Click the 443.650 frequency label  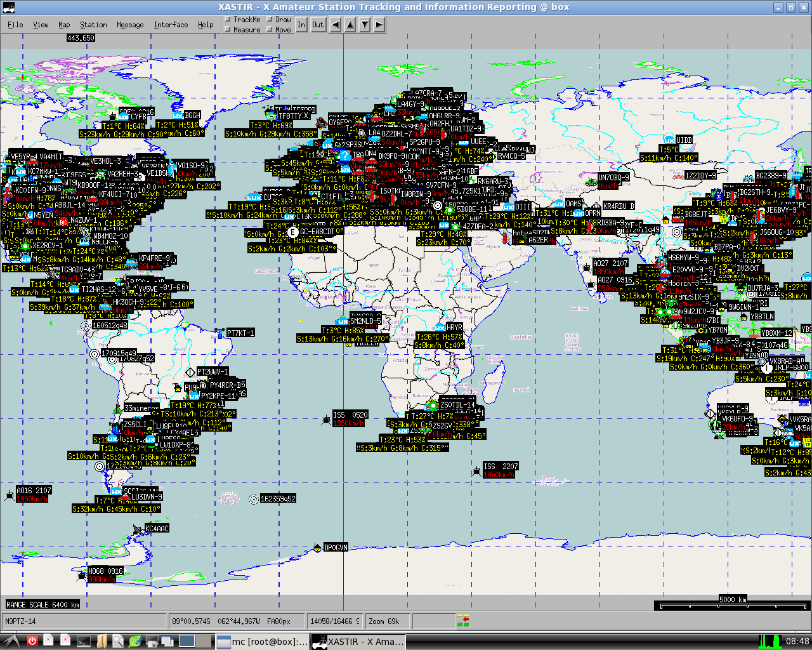coord(81,38)
